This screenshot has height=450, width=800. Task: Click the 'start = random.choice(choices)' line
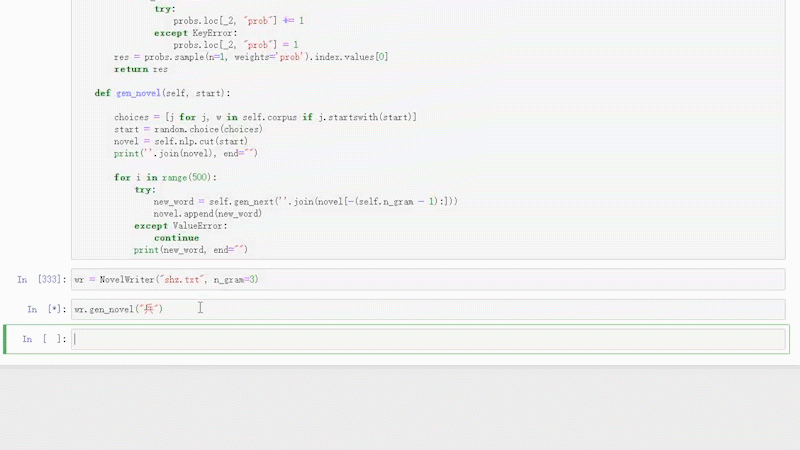(188, 129)
